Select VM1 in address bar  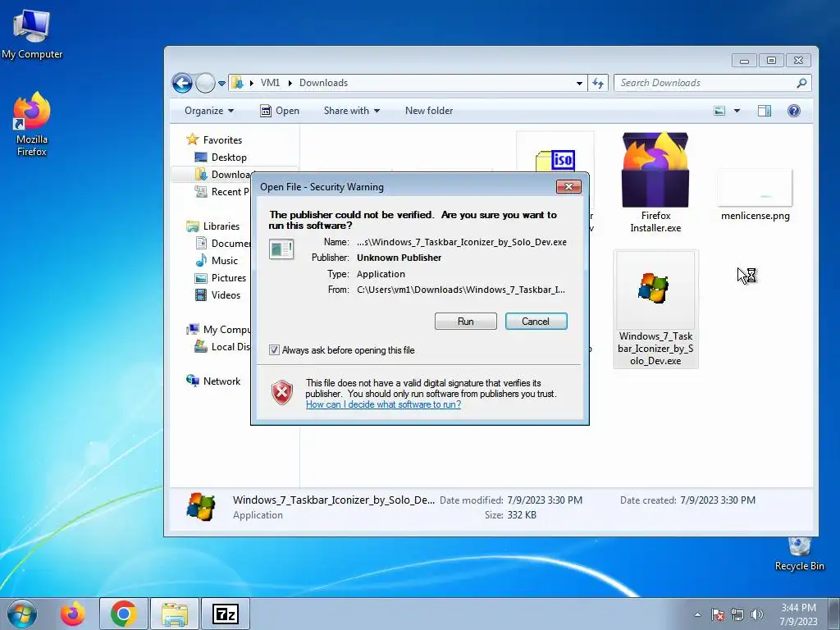(x=270, y=83)
